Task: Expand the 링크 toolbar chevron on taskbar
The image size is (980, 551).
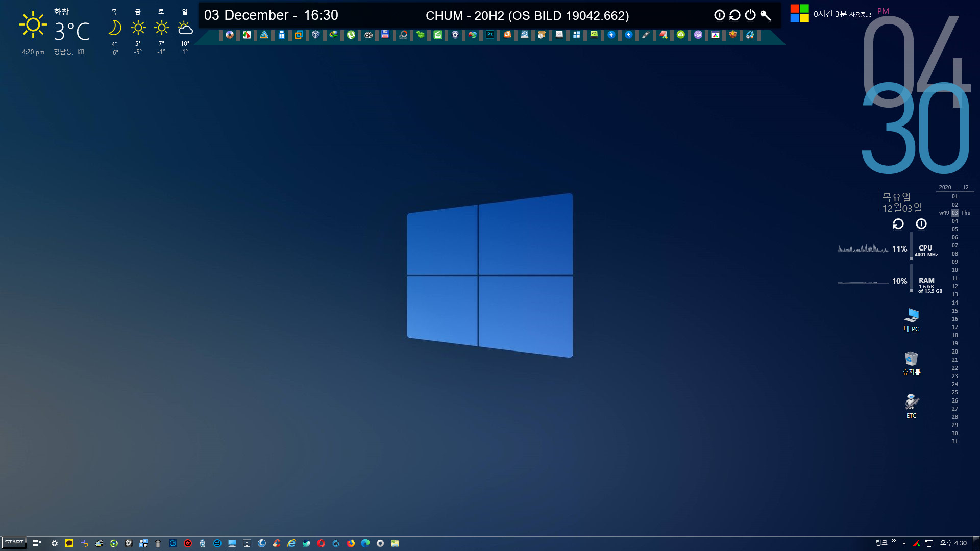Action: pyautogui.click(x=893, y=541)
